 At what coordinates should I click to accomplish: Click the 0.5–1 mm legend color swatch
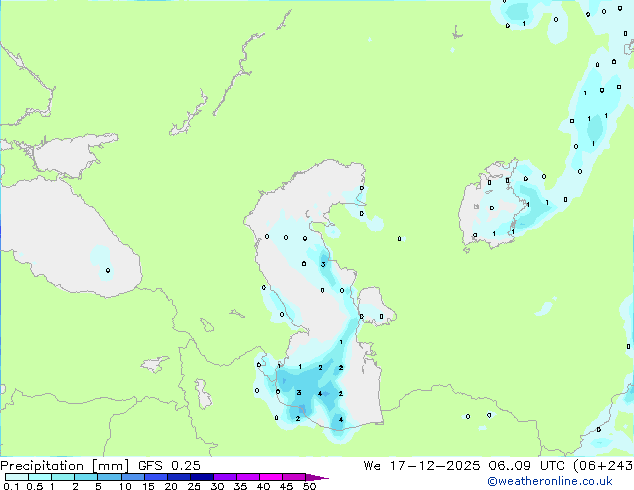tap(40, 477)
